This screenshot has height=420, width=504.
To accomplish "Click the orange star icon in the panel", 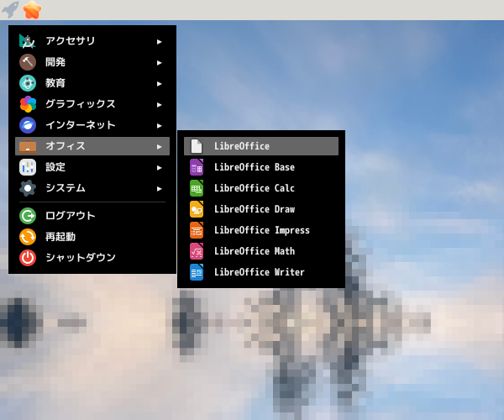I will point(32,9).
